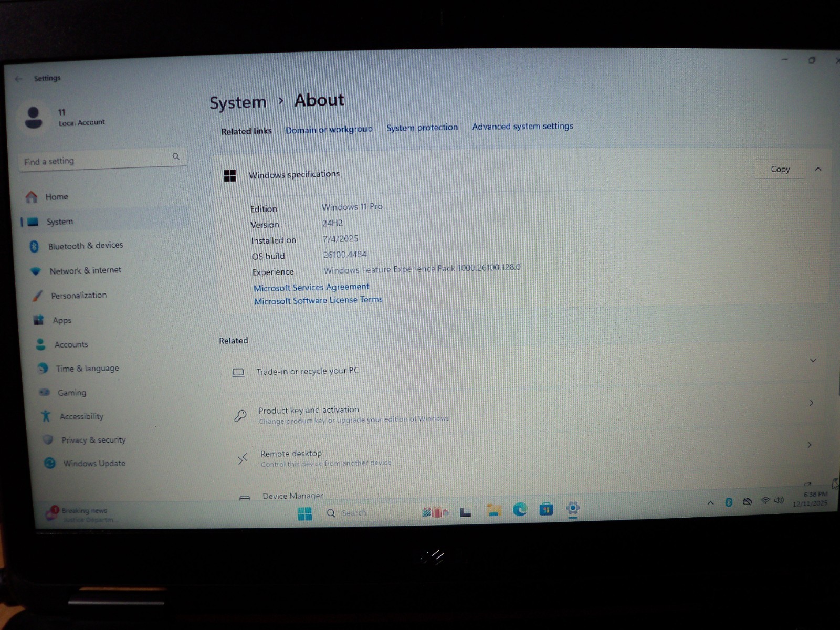Show hidden tray icons chevron
Screen dimensions: 840x630
[710, 503]
